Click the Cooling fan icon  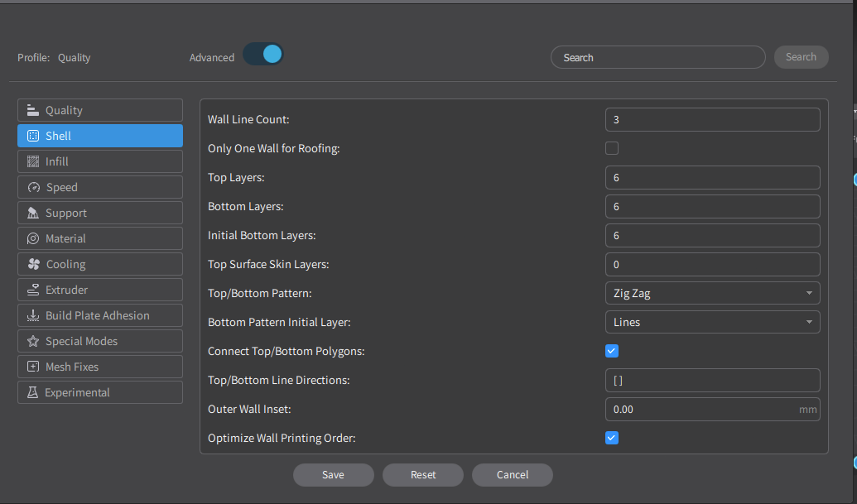click(33, 264)
